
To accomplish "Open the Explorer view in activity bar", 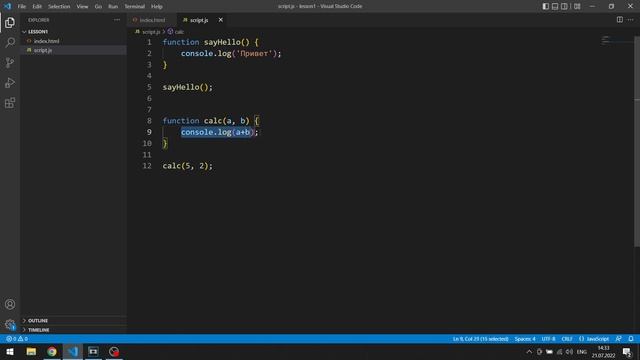I will 10,22.
